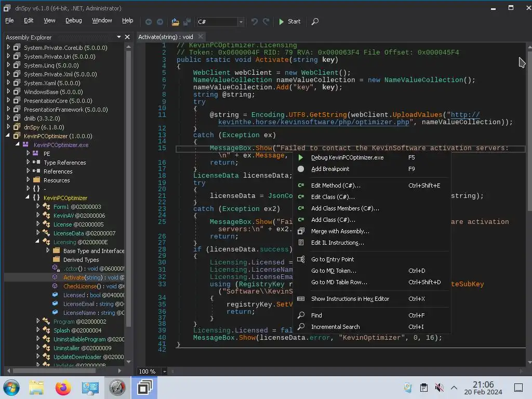Click the Derived Types folder icon
The width and height of the screenshot is (532, 399).
click(x=56, y=259)
